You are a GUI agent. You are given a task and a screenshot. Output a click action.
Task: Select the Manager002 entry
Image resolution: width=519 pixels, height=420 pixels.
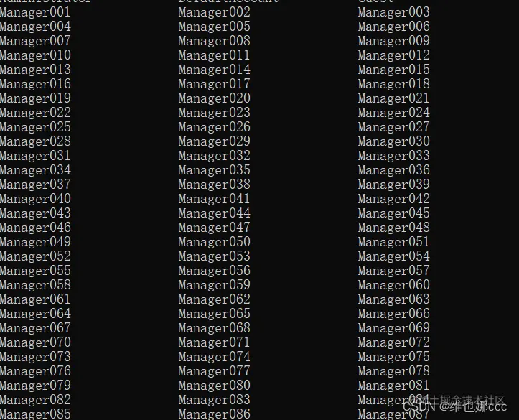(x=214, y=13)
